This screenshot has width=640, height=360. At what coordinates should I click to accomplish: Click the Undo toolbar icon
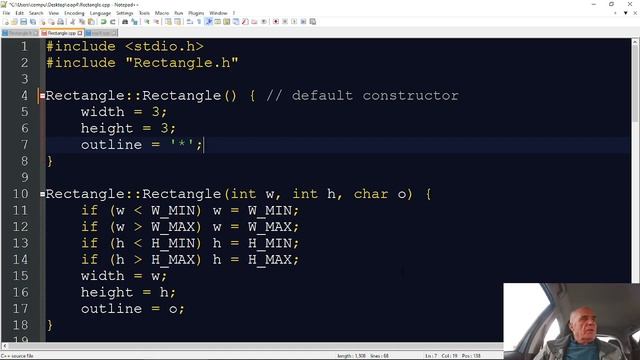click(x=103, y=22)
